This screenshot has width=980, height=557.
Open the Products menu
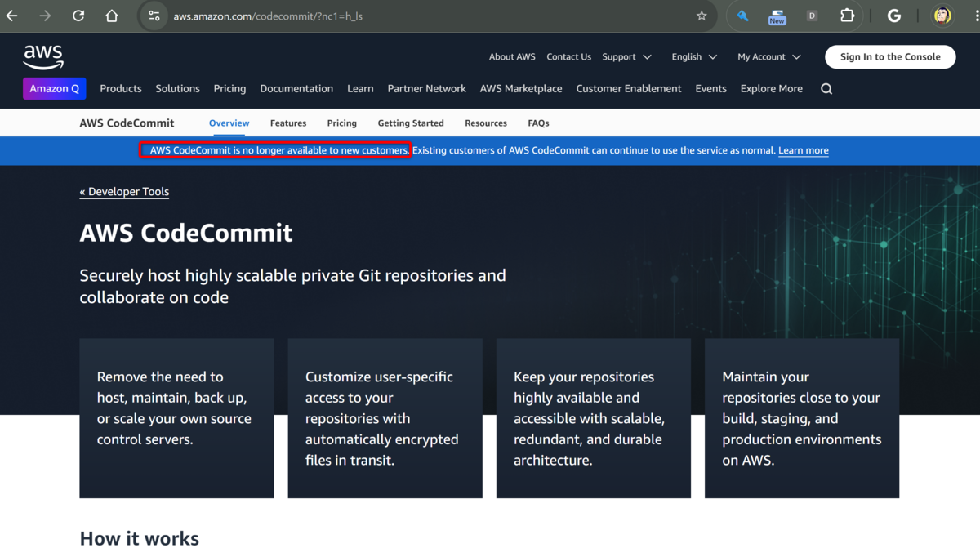click(121, 89)
